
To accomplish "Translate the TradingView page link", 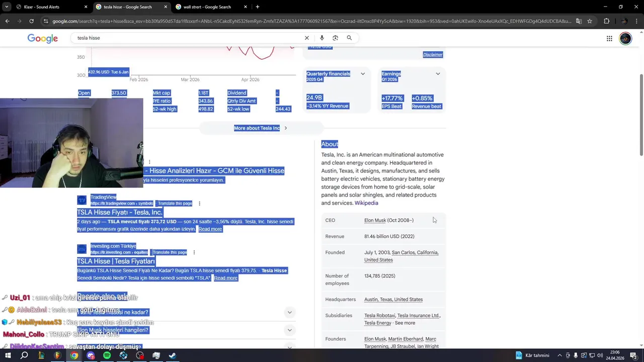I will click(175, 204).
